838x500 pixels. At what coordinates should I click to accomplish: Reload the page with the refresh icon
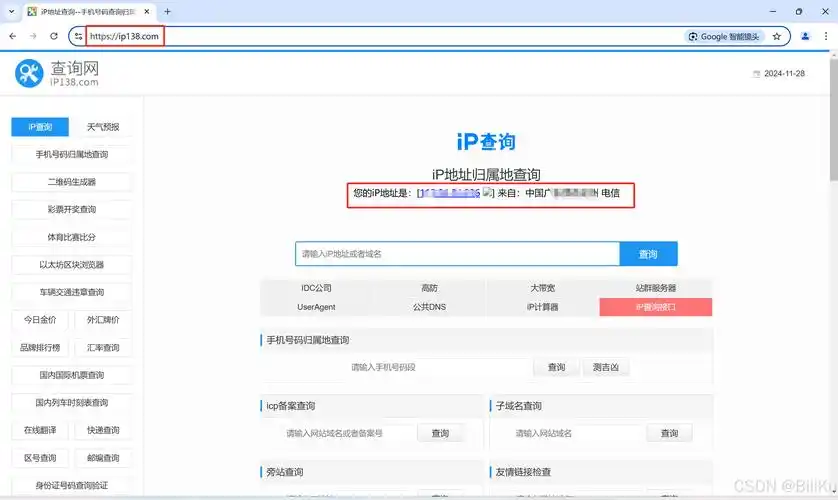coord(54,36)
